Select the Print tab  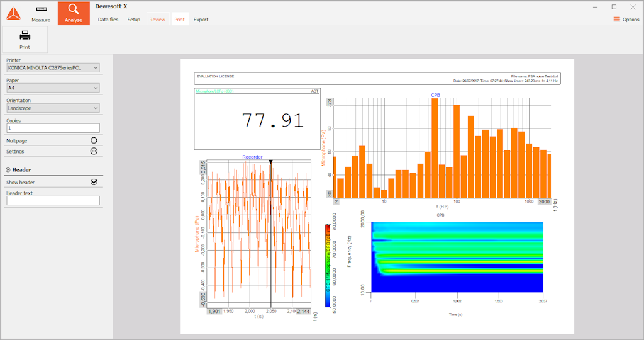click(x=179, y=20)
